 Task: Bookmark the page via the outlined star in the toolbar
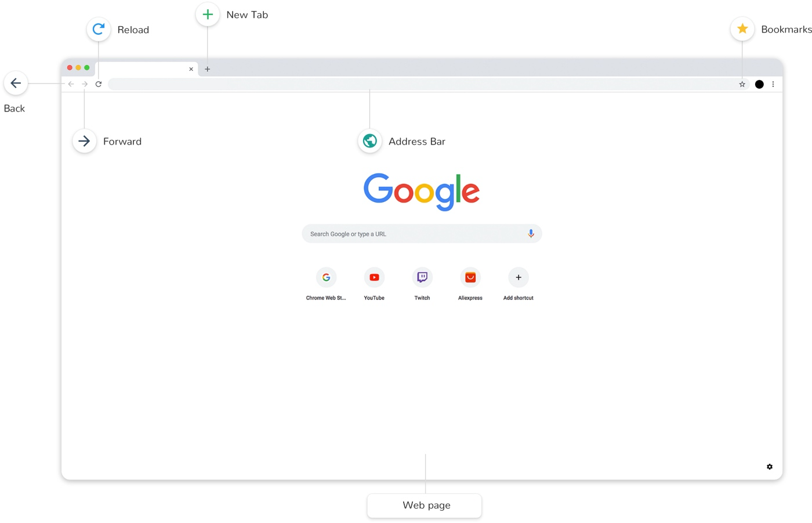[x=742, y=84]
